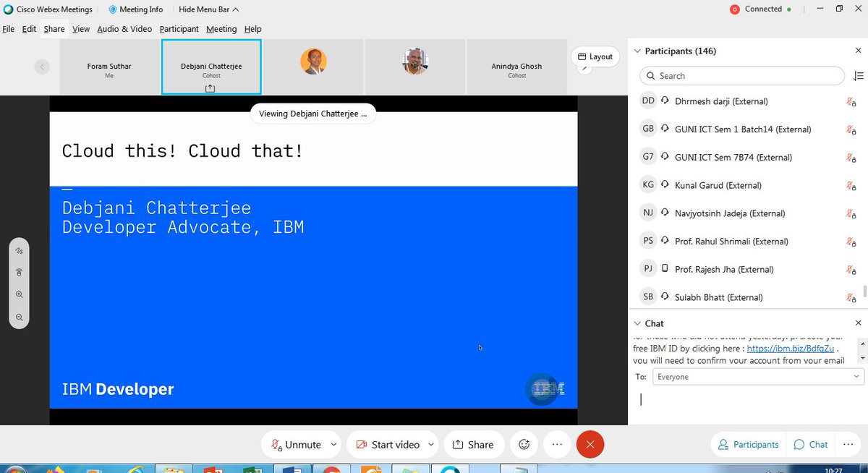Click the PJ avatar of Prof. Rajesh Jha

click(648, 269)
